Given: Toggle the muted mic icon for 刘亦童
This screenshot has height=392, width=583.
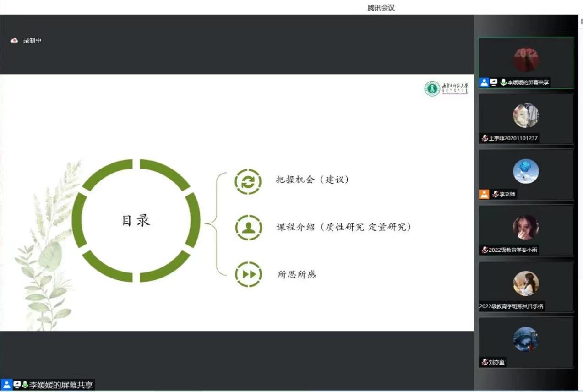Looking at the screenshot, I should [485, 362].
